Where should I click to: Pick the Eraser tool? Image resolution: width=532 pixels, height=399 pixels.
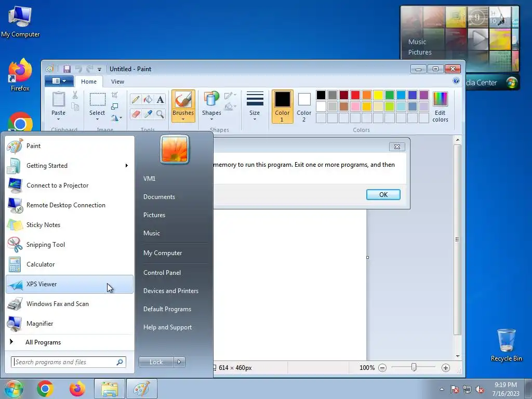coord(136,114)
